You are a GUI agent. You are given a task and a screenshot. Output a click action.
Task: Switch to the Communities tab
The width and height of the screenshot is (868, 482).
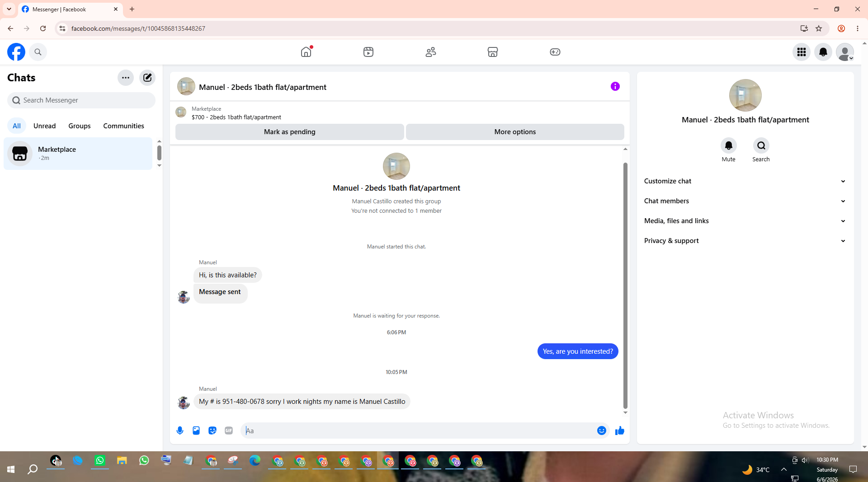123,126
